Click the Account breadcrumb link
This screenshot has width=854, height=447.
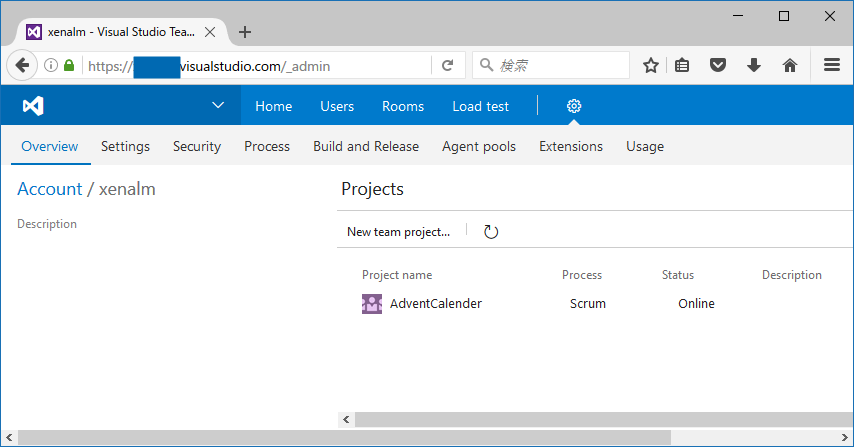50,189
